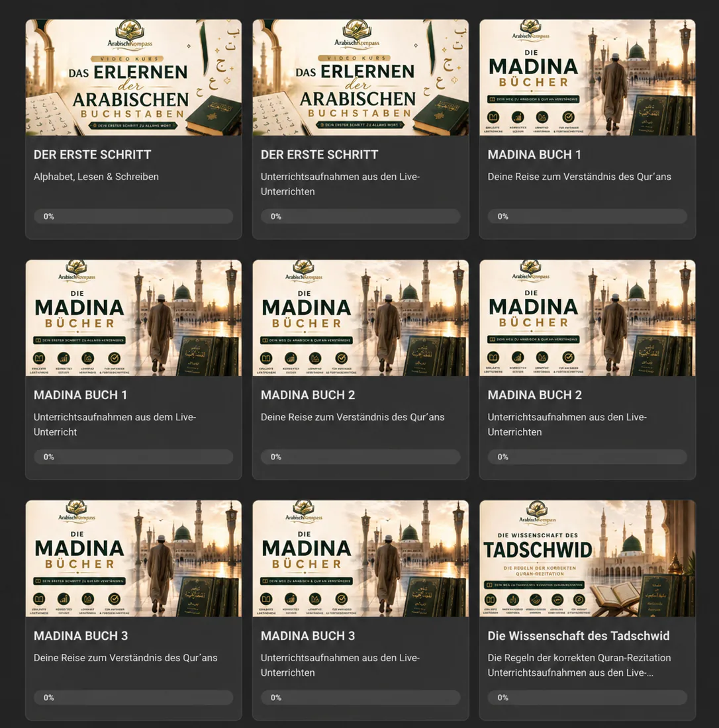This screenshot has width=719, height=728.
Task: Open thumbnail of MADINA BUCH 1 Live-Unterricht card
Action: pos(134,318)
